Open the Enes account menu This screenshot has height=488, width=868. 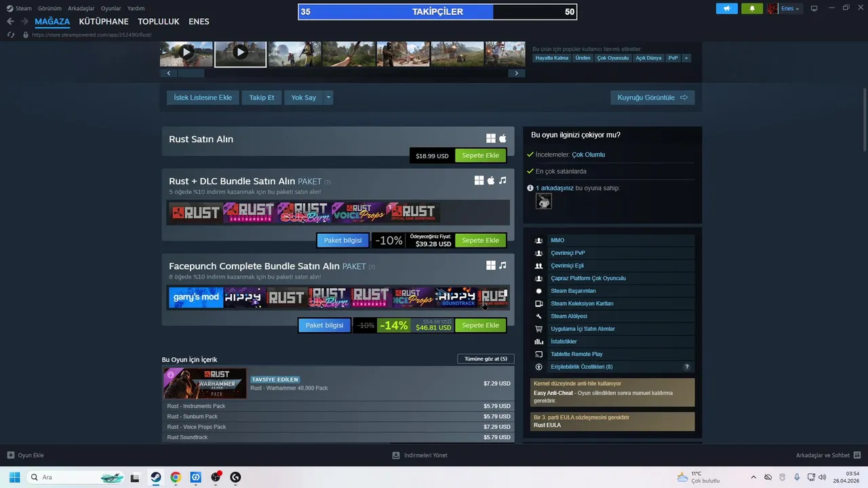click(785, 9)
